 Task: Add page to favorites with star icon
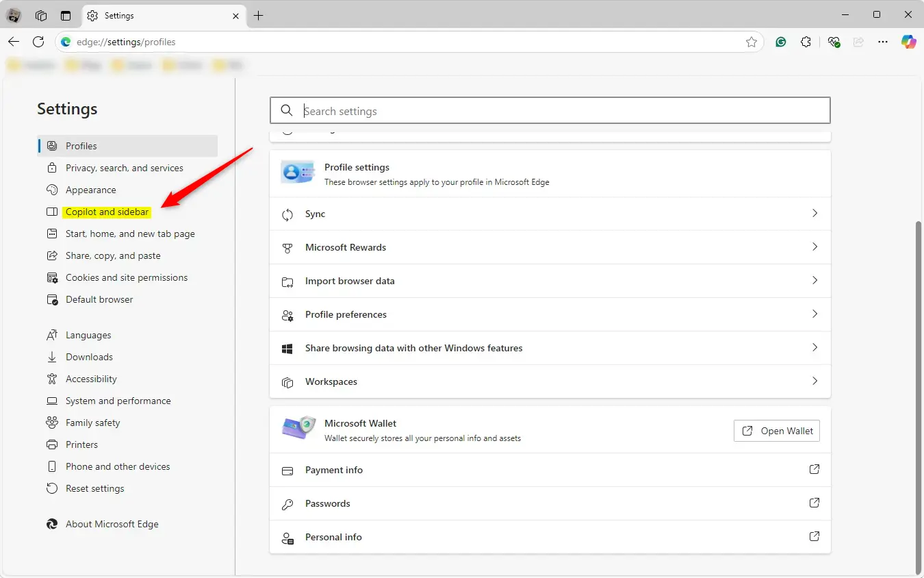(x=752, y=42)
